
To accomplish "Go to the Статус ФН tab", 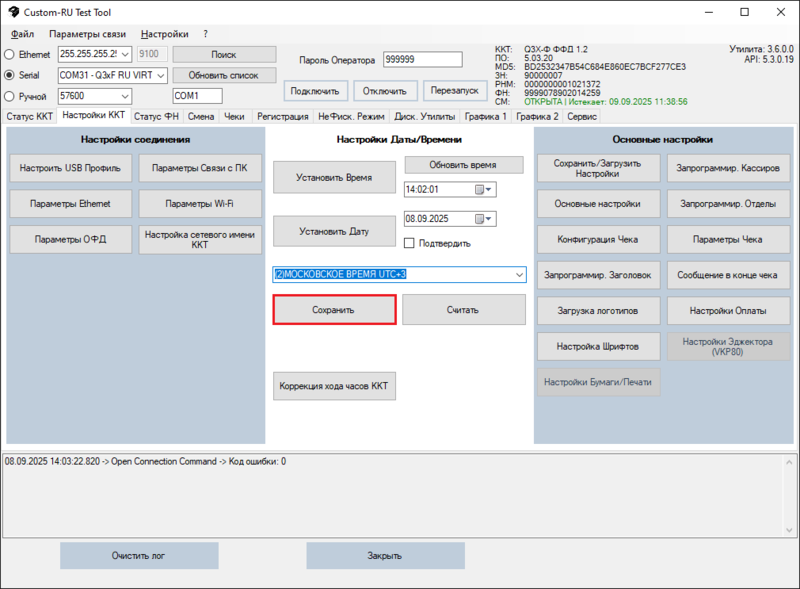I will coord(156,117).
